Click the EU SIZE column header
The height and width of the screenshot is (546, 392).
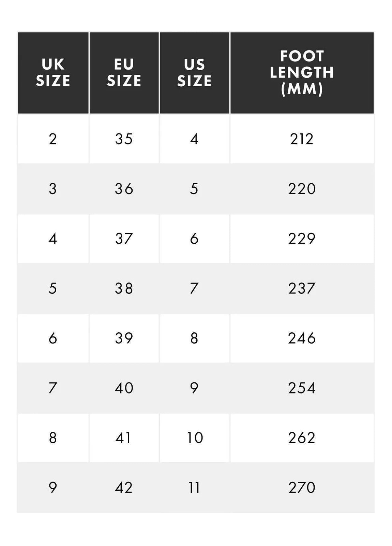click(124, 73)
